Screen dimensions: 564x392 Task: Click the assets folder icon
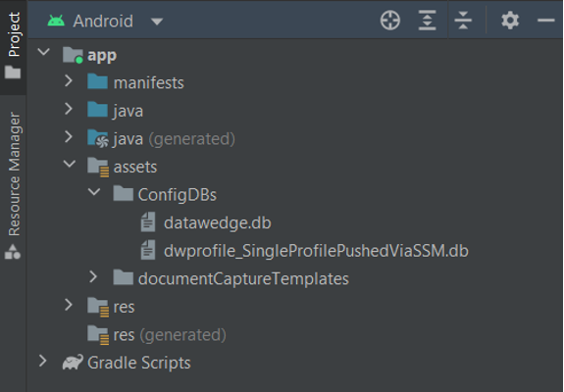point(98,167)
